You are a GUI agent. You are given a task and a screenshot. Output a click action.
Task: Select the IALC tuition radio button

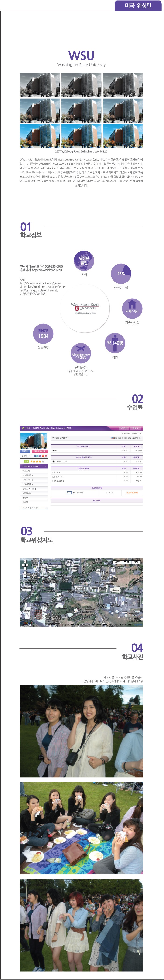point(53,450)
